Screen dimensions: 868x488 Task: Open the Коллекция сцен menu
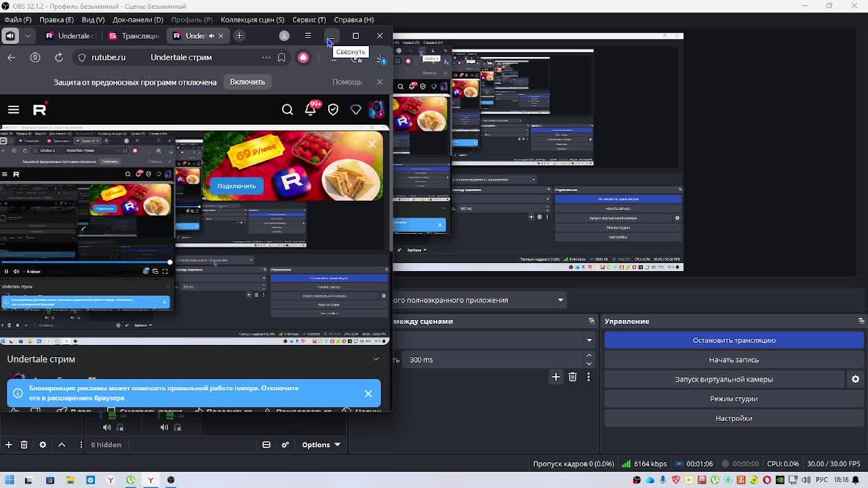(x=252, y=20)
